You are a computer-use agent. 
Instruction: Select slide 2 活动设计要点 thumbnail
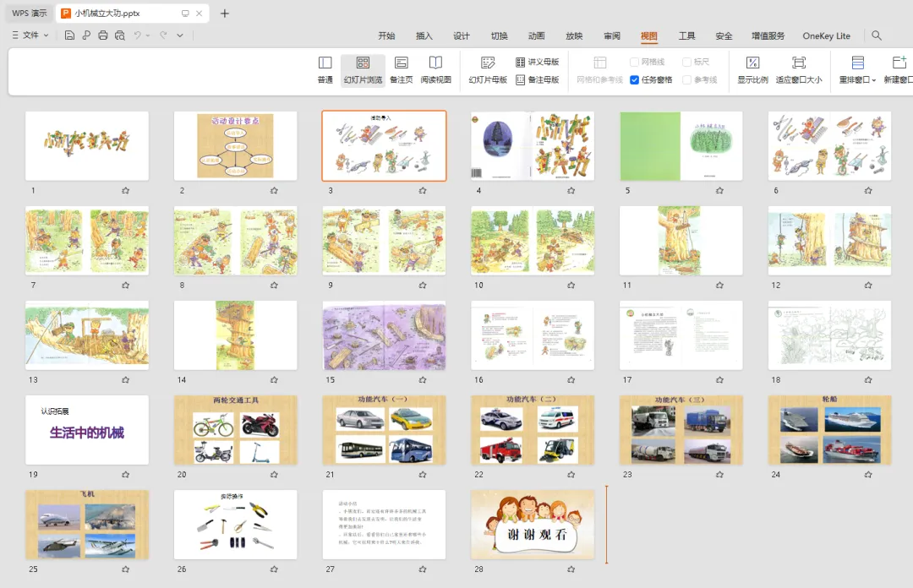coord(235,146)
